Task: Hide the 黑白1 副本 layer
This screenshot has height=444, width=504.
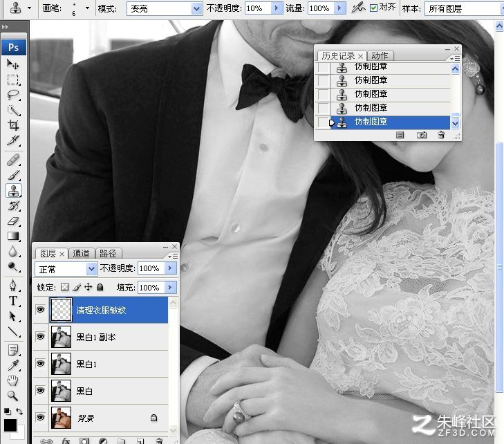Action: pos(40,337)
